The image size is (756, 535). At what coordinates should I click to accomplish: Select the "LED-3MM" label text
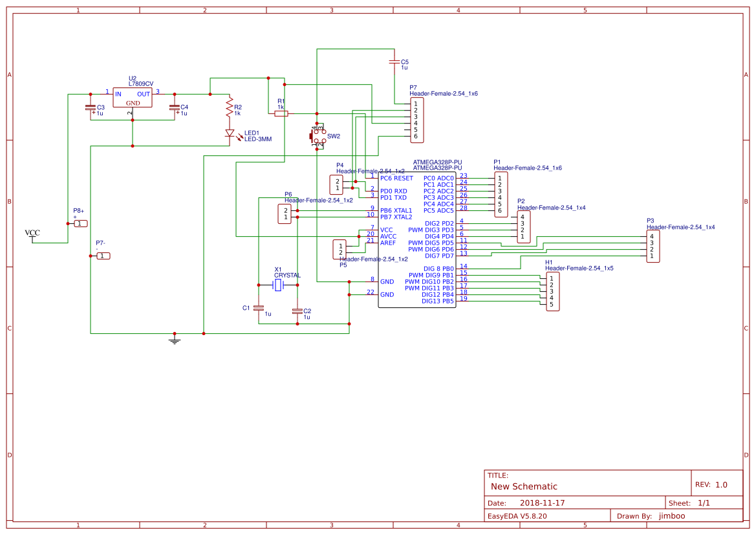coord(258,140)
